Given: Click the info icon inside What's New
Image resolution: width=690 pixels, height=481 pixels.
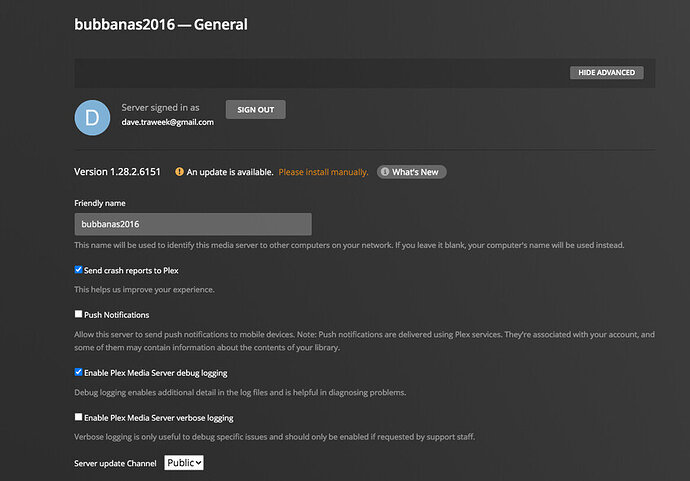Looking at the screenshot, I should point(385,172).
